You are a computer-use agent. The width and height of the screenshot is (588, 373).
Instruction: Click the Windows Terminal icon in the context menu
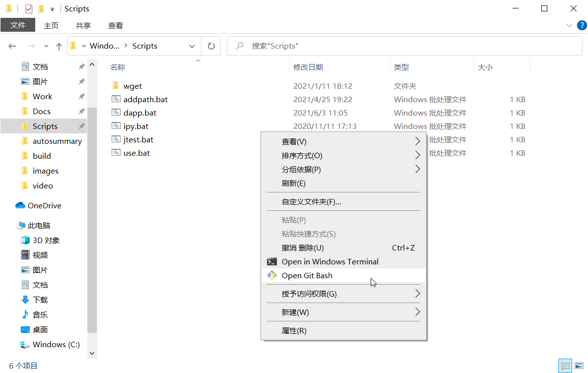pos(271,261)
